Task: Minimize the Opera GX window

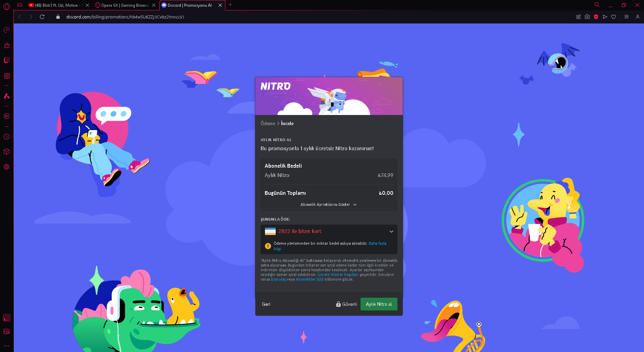Action: (x=610, y=5)
